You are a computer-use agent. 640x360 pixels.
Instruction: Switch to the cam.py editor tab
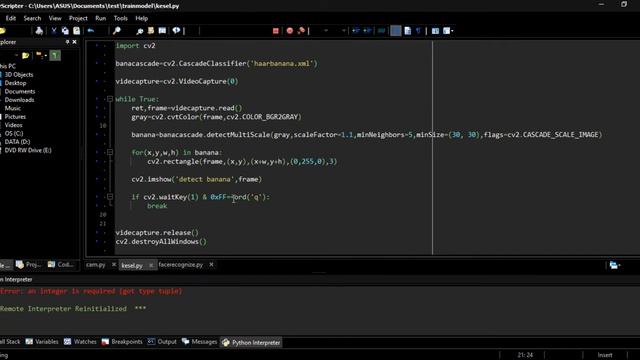[x=96, y=264]
